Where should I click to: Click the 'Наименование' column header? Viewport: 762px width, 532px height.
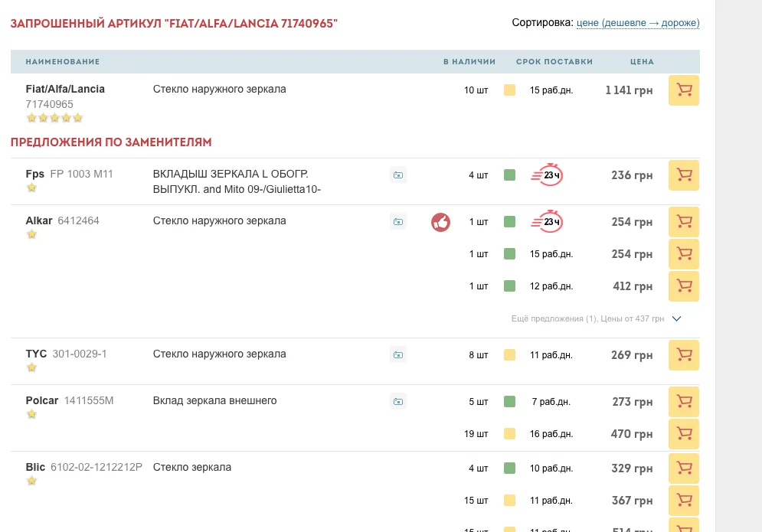(63, 62)
